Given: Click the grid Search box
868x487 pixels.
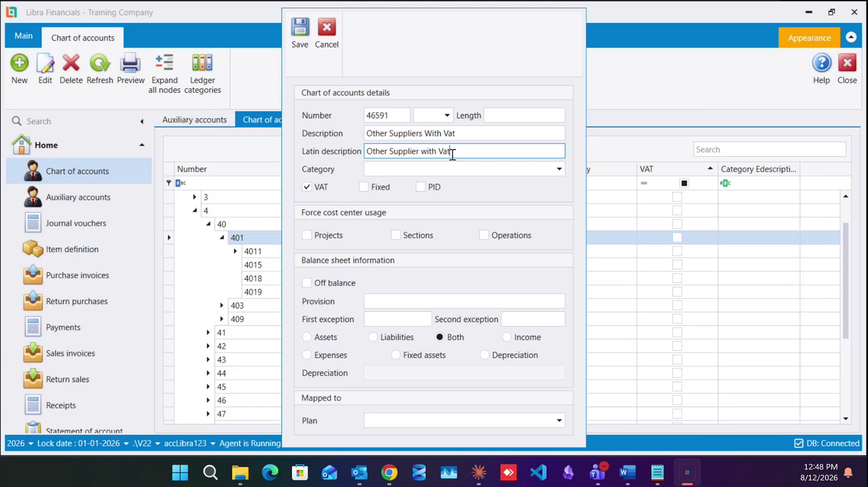Looking at the screenshot, I should click(769, 150).
